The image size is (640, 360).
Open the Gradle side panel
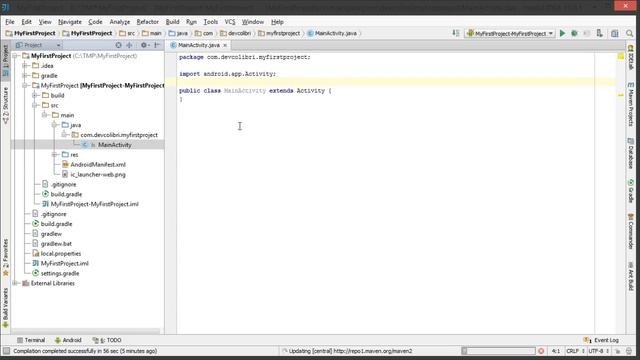coord(631,191)
